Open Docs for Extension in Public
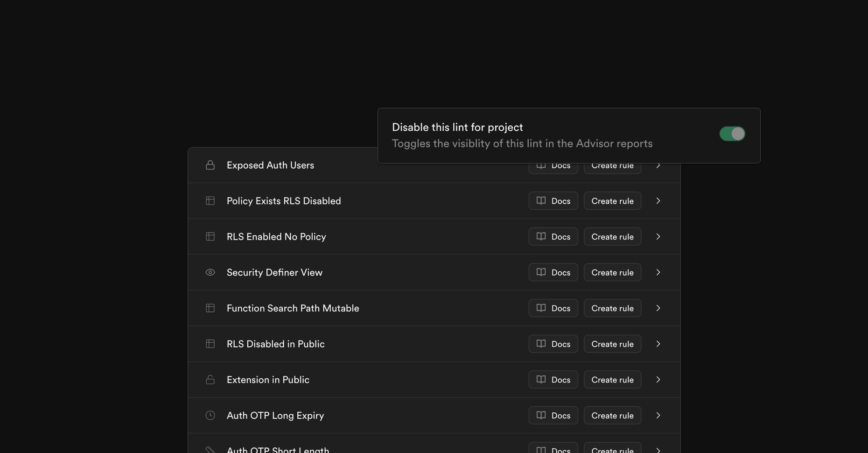This screenshot has height=453, width=868. pyautogui.click(x=553, y=380)
